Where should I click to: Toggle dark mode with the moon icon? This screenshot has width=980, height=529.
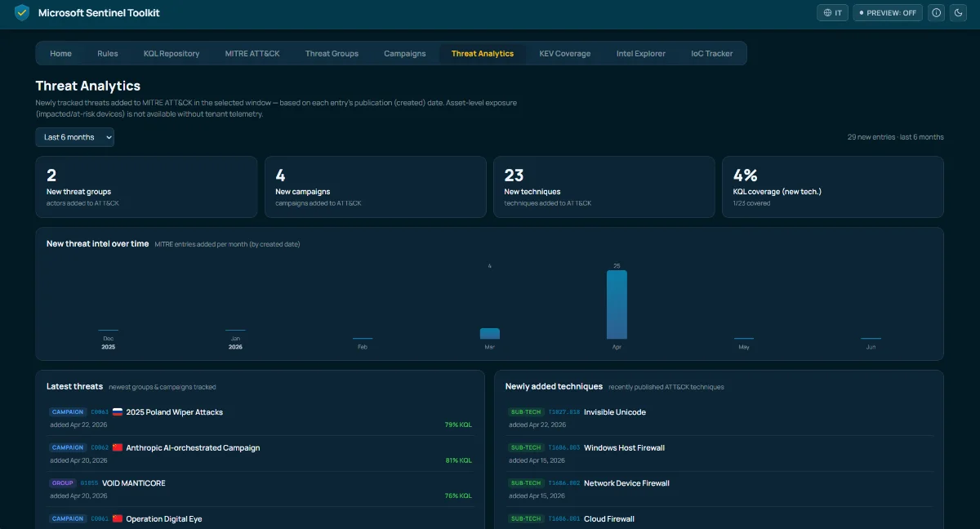(x=960, y=13)
